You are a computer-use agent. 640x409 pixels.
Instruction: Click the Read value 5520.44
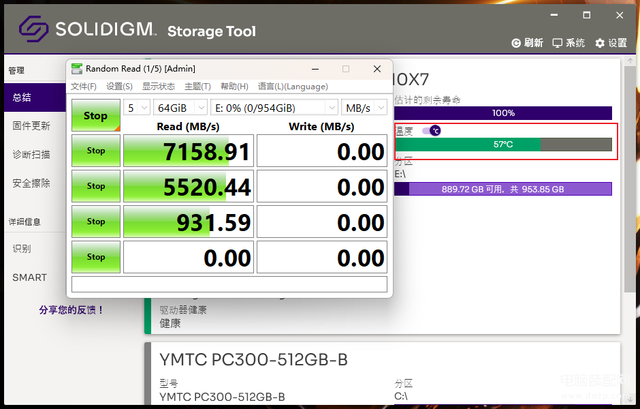pos(188,187)
